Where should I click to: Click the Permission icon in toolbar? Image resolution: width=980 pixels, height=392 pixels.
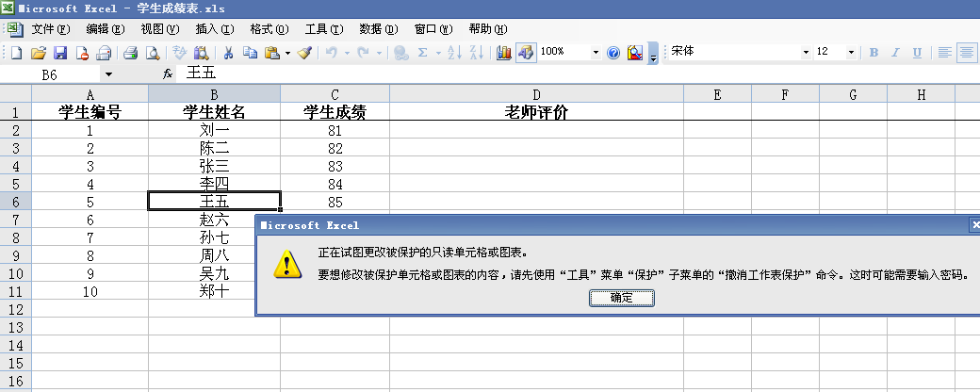82,53
